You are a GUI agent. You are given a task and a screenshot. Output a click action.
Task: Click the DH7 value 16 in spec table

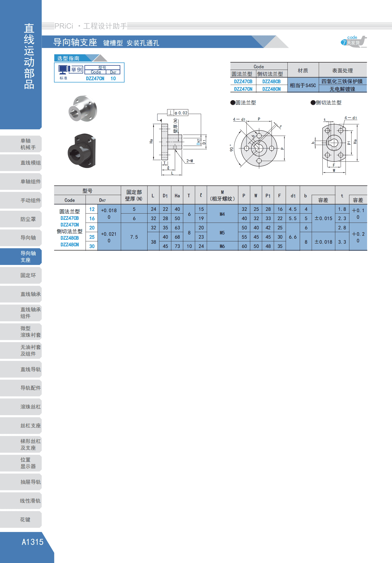92,218
